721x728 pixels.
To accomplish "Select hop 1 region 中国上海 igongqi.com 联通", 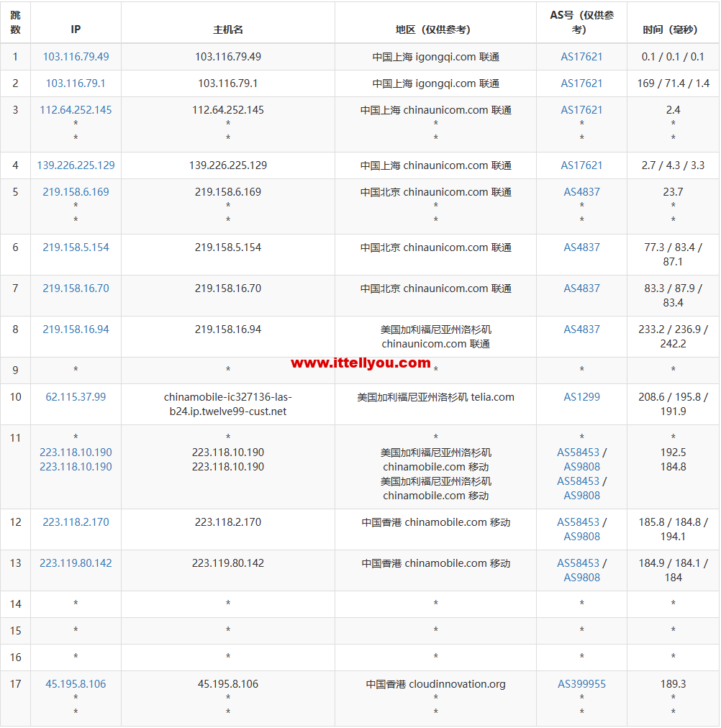I will [x=435, y=57].
